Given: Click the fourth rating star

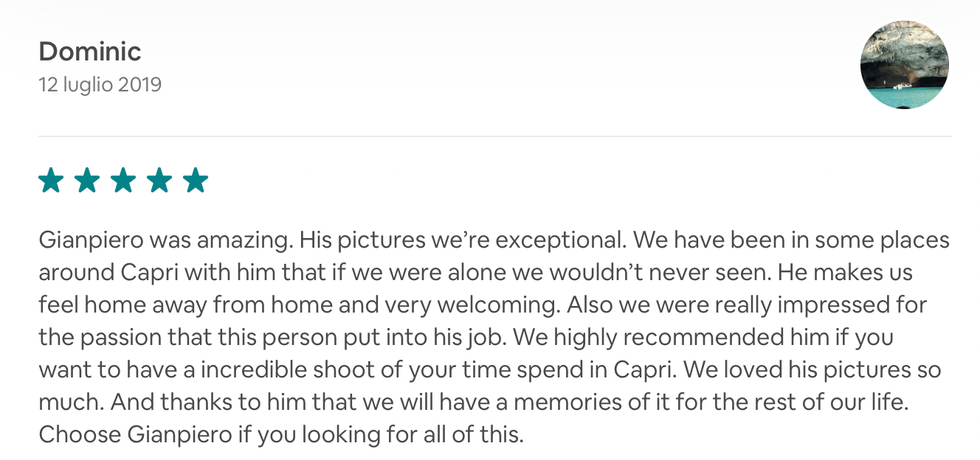Looking at the screenshot, I should (x=159, y=180).
